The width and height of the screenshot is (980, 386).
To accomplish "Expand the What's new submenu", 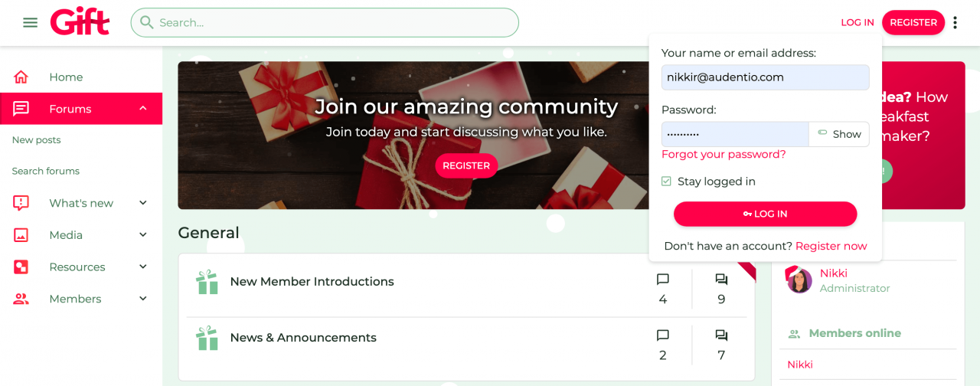I will pyautogui.click(x=143, y=203).
